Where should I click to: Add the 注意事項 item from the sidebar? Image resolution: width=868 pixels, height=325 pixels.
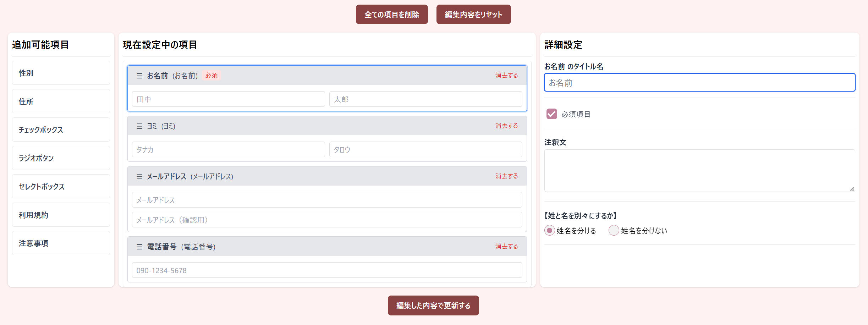(x=61, y=243)
